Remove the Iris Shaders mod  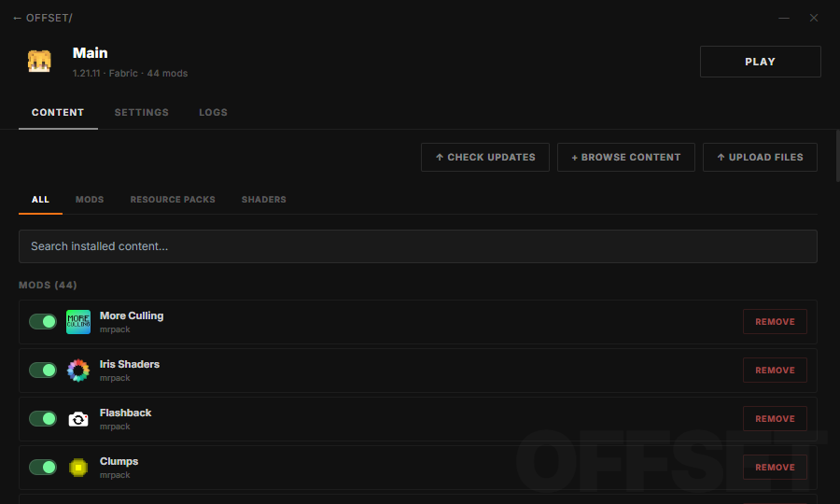[x=775, y=371]
